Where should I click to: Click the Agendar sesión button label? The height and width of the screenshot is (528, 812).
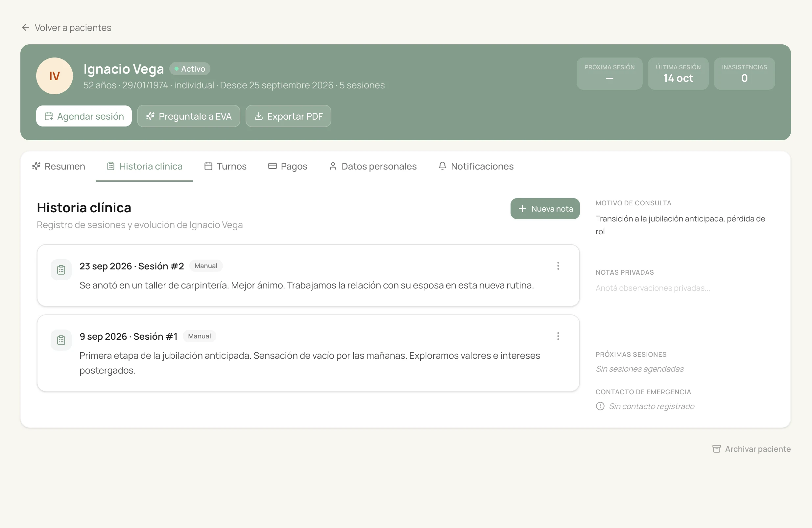point(90,116)
